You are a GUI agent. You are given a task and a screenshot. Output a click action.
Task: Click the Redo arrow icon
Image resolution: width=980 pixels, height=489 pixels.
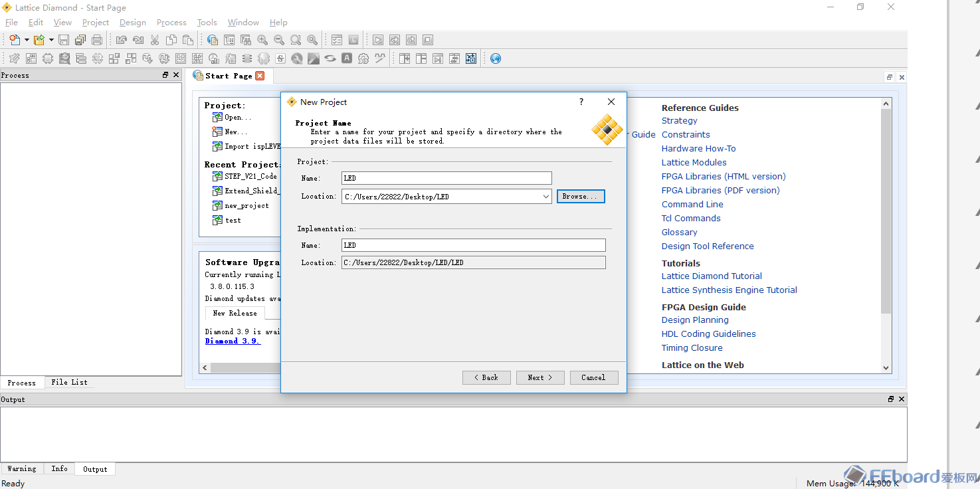138,40
